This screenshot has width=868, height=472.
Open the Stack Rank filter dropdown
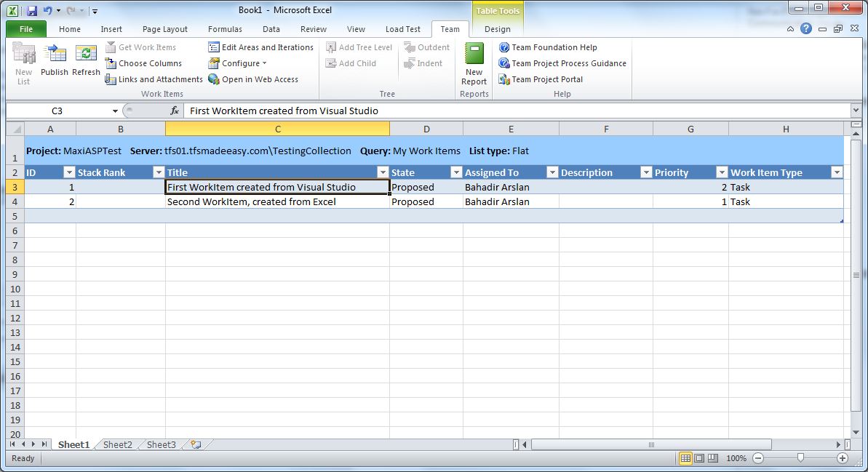coord(159,172)
